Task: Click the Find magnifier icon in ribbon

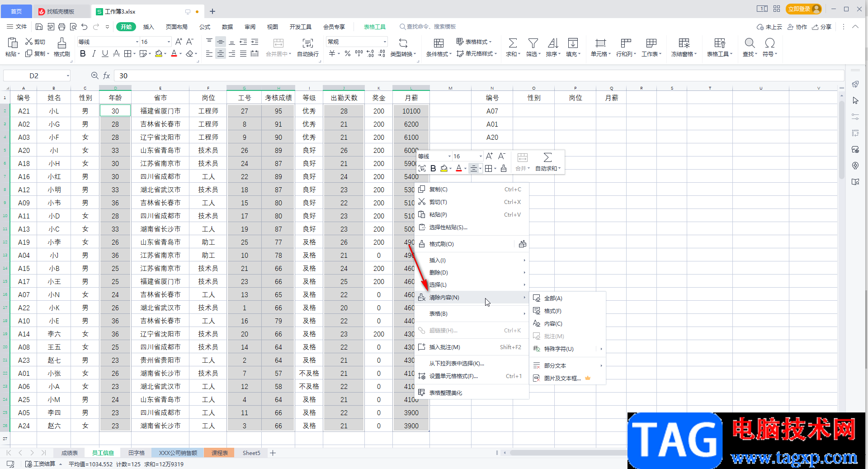Action: [x=750, y=43]
